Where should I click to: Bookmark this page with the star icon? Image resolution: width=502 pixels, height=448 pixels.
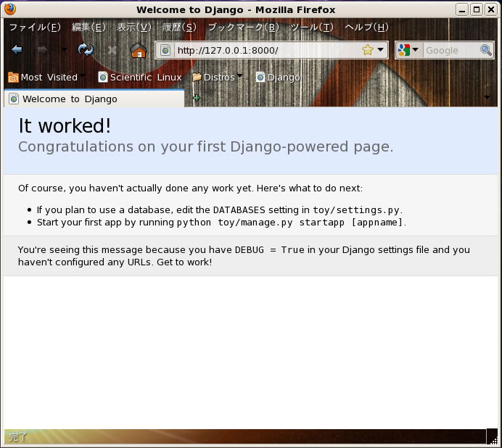tap(368, 50)
